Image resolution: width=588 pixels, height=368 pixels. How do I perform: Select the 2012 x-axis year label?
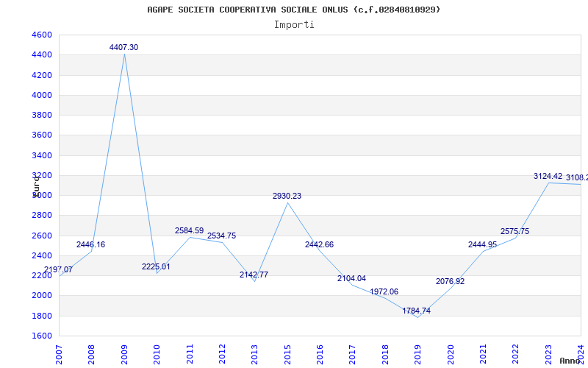coord(222,354)
